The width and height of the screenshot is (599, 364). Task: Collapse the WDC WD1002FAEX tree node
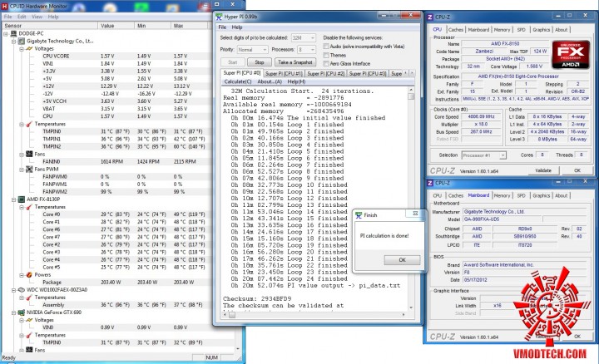coord(14,289)
